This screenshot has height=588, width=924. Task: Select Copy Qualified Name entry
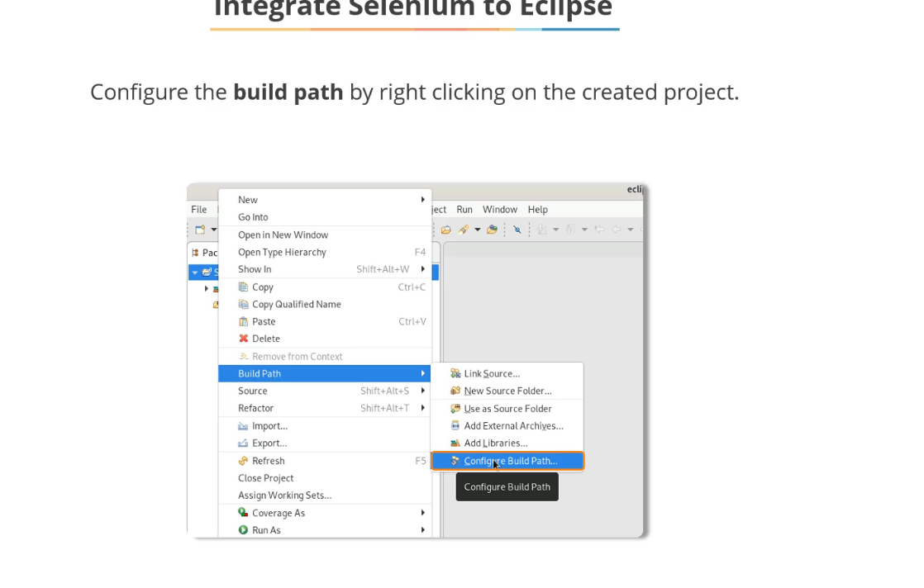point(325,304)
